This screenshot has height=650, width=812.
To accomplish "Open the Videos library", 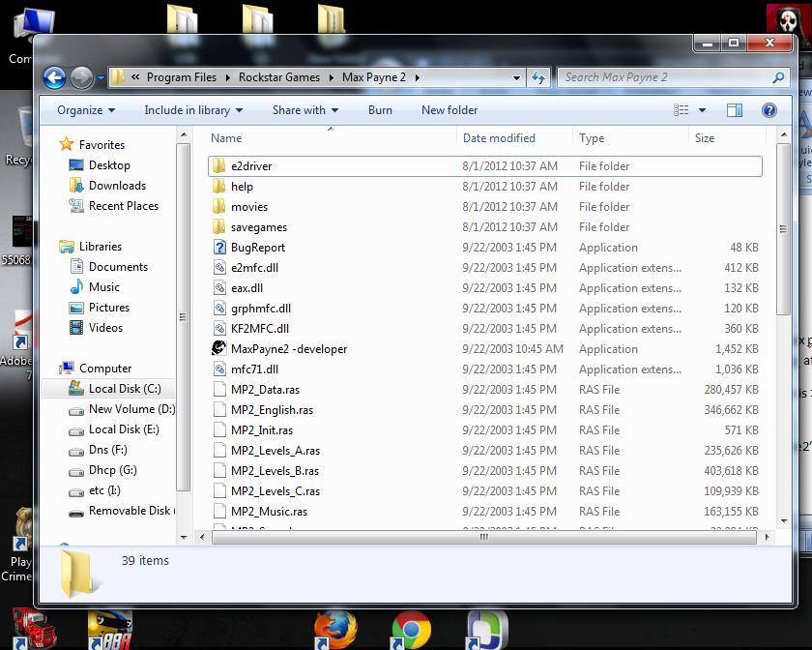I will point(105,328).
